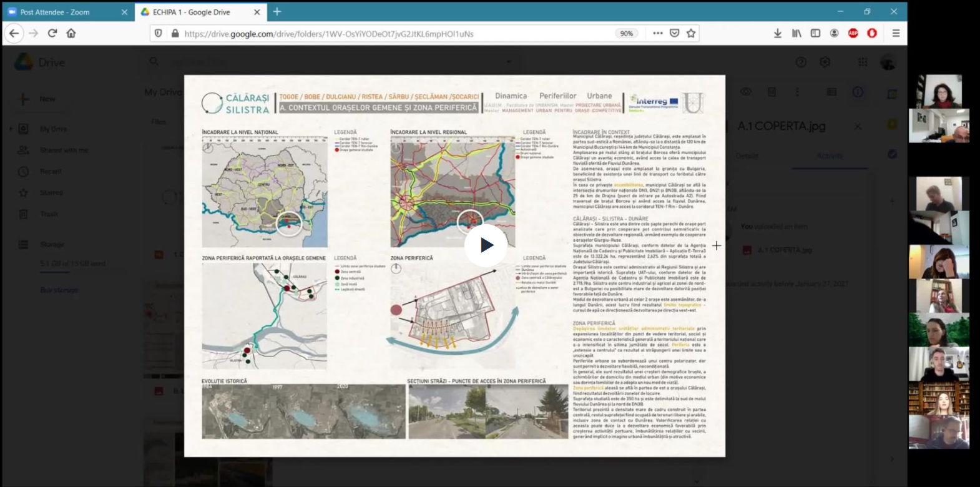Open the Storage section
Screen dimensions: 980x487
[x=52, y=244]
